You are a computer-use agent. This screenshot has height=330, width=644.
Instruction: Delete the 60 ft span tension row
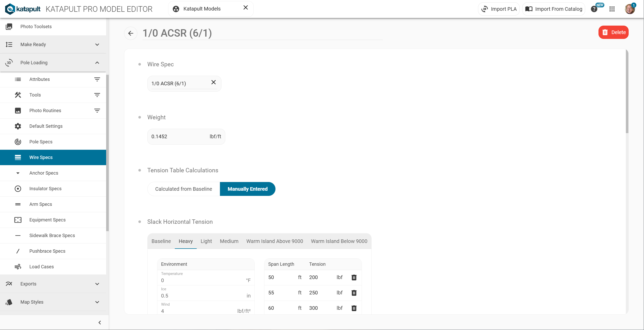click(x=354, y=308)
